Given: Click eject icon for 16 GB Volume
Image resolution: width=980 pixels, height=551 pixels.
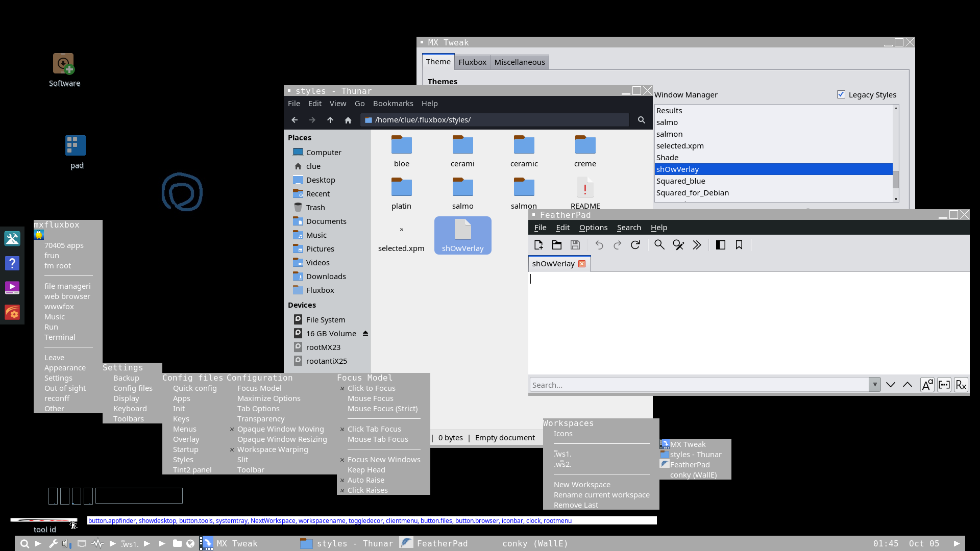Looking at the screenshot, I should click(x=365, y=334).
